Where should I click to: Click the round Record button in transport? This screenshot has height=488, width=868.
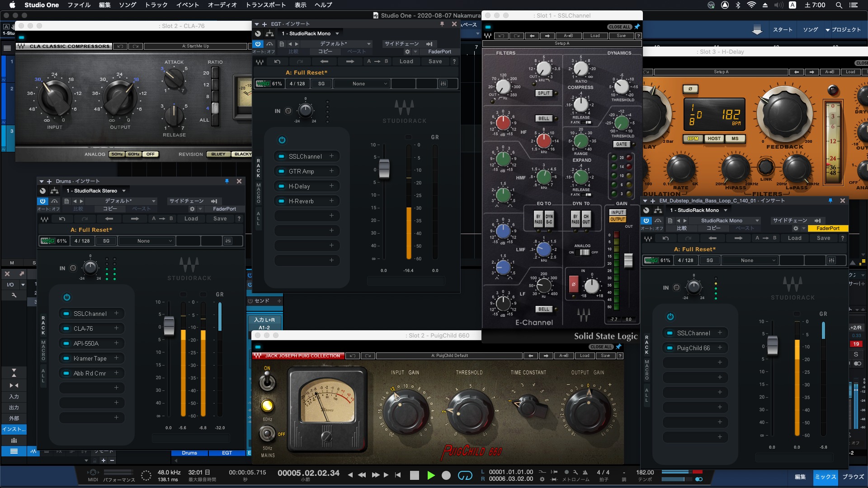446,475
